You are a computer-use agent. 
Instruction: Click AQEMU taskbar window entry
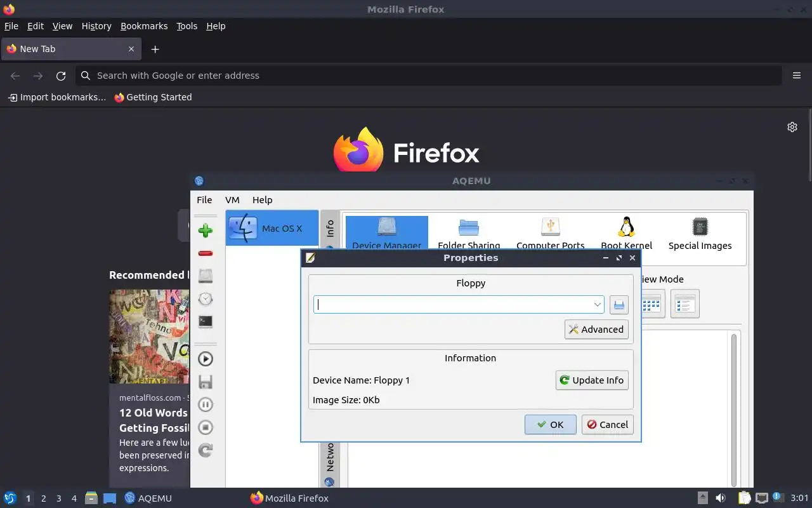point(148,498)
